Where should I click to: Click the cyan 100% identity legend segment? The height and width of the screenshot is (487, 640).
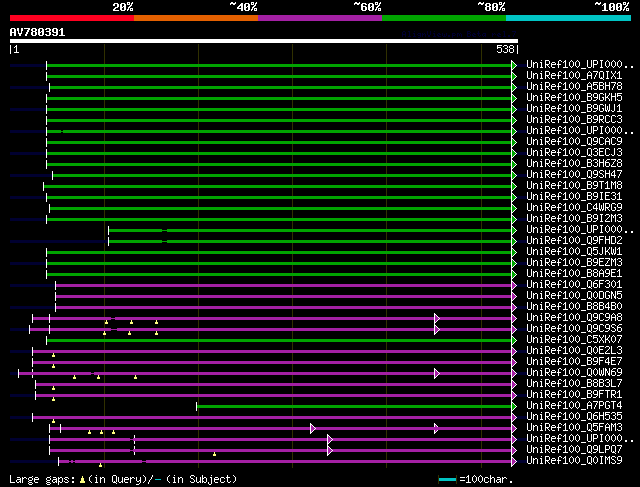click(x=567, y=18)
